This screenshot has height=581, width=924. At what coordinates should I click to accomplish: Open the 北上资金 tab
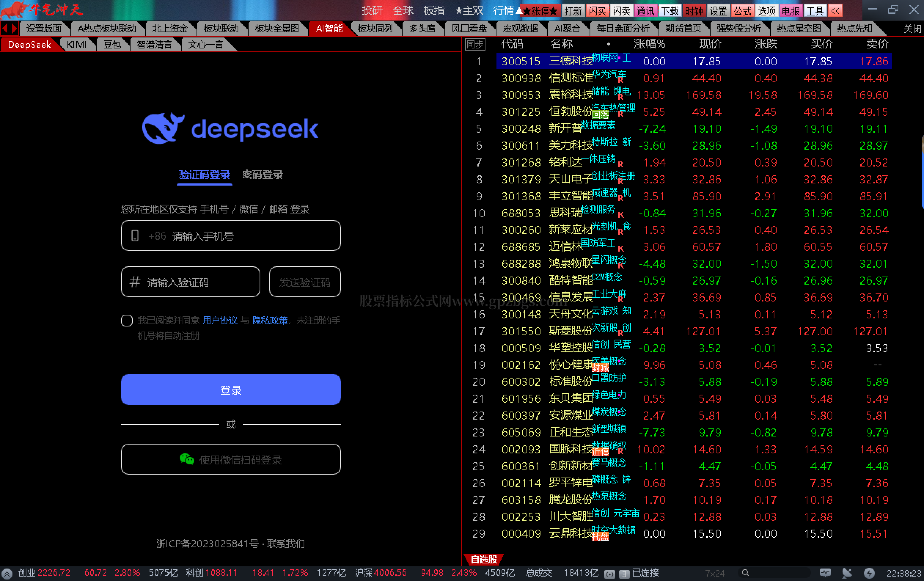pyautogui.click(x=170, y=28)
